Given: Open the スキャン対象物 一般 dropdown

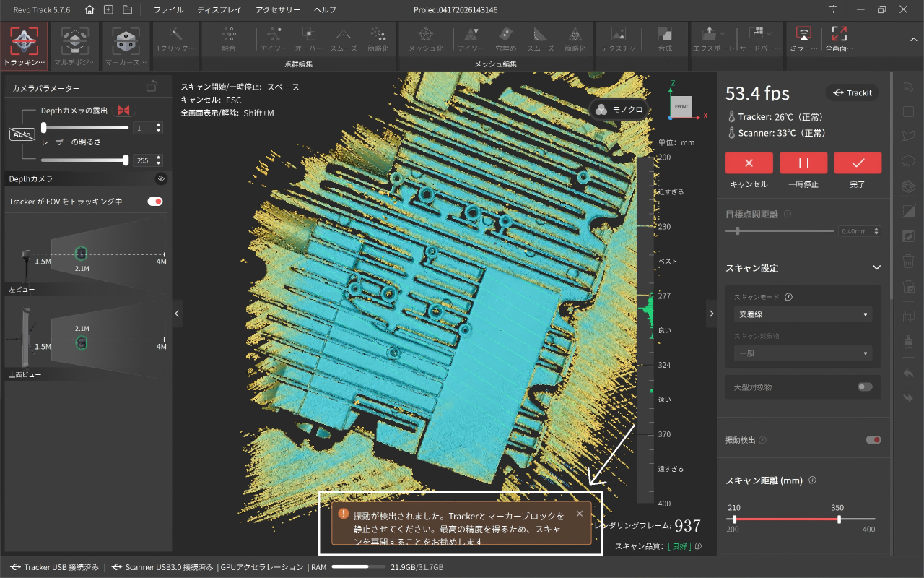Looking at the screenshot, I should (x=803, y=353).
